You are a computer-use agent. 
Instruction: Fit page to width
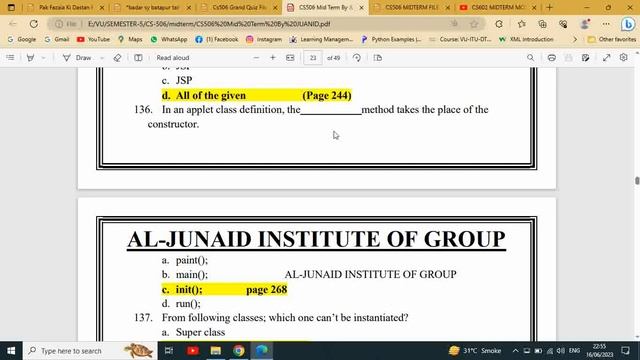(290, 58)
